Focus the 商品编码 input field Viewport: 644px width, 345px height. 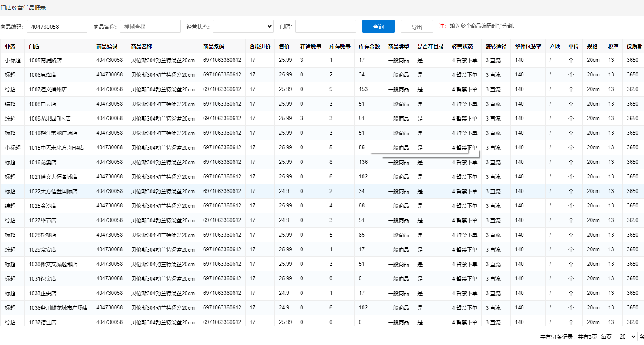pos(57,26)
